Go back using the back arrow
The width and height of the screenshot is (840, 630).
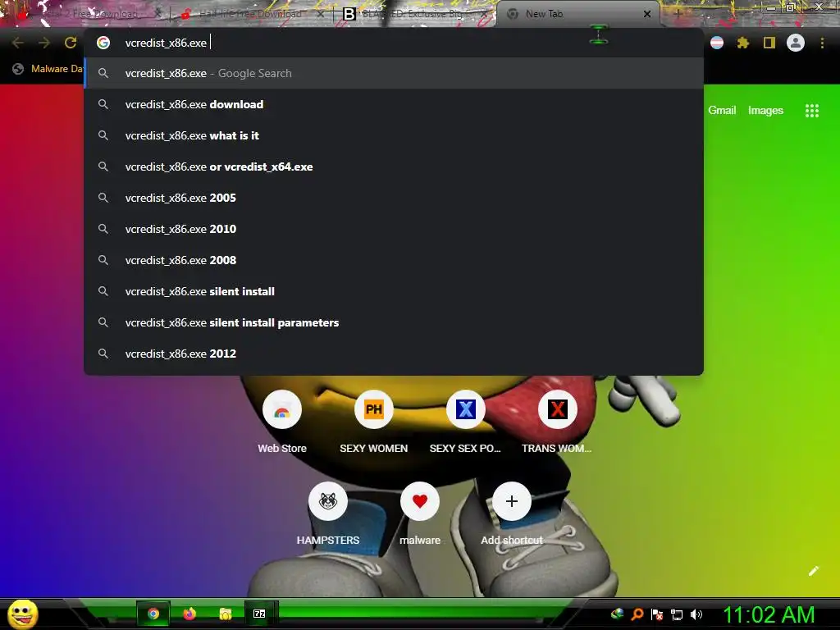(x=18, y=43)
